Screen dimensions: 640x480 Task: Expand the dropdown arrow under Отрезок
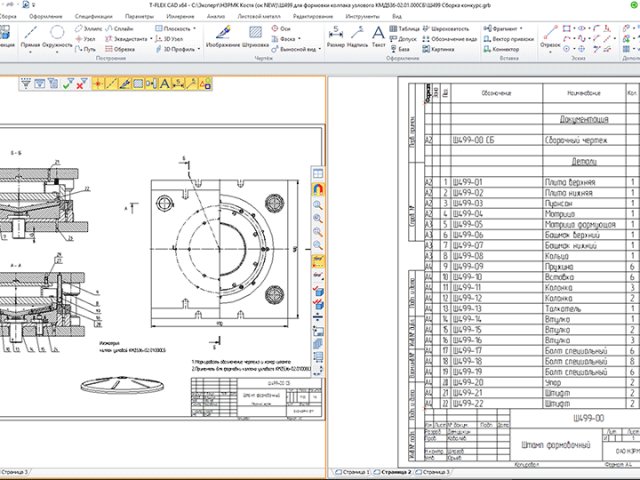tap(550, 53)
